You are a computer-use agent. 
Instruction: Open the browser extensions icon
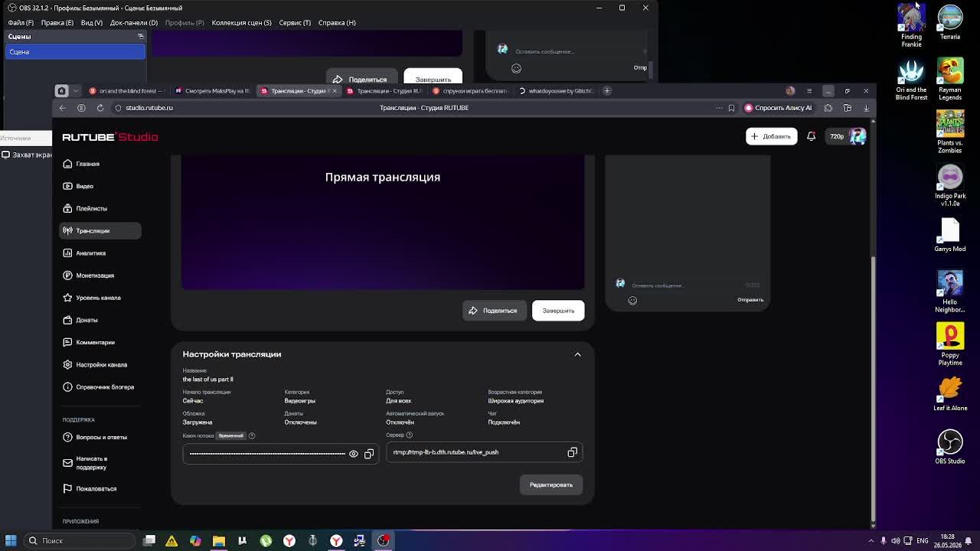point(828,108)
